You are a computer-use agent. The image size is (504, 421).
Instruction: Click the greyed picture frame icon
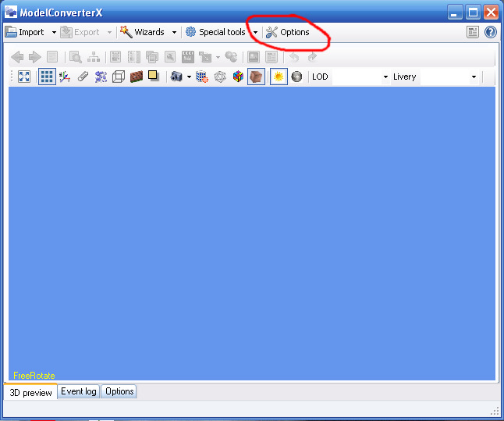[x=254, y=57]
